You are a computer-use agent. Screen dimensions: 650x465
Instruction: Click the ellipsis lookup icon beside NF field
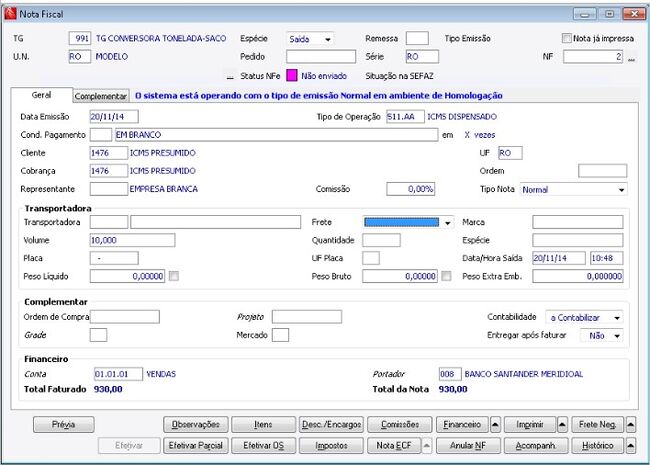[x=631, y=58]
